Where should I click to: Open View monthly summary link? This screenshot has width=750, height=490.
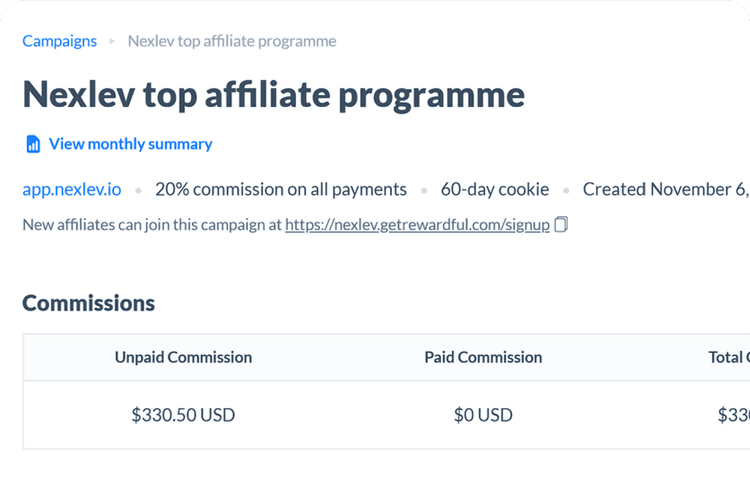[131, 144]
